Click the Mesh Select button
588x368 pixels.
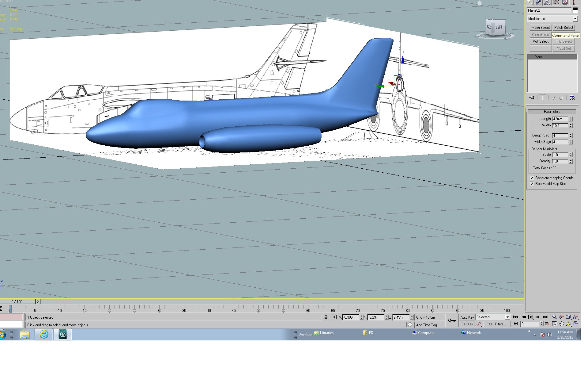point(541,28)
